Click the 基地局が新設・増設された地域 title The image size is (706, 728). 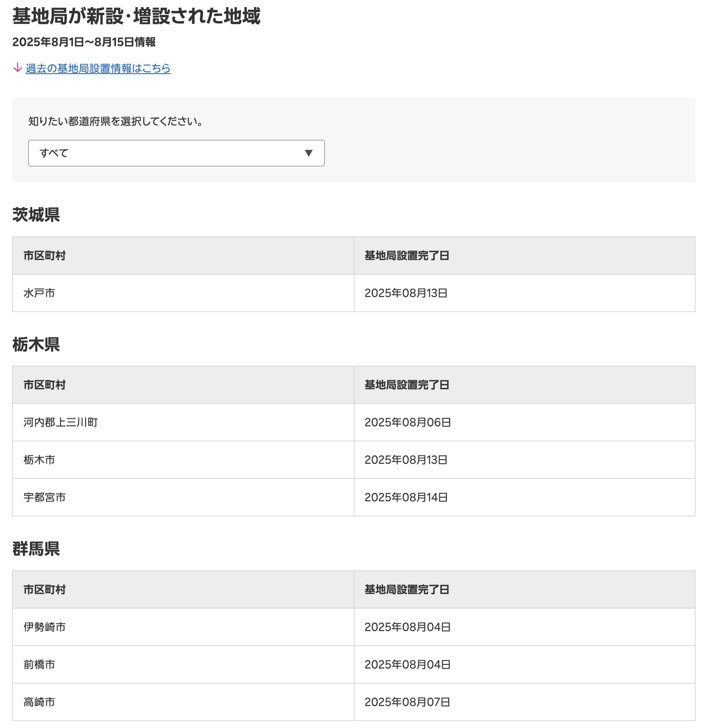point(136,16)
